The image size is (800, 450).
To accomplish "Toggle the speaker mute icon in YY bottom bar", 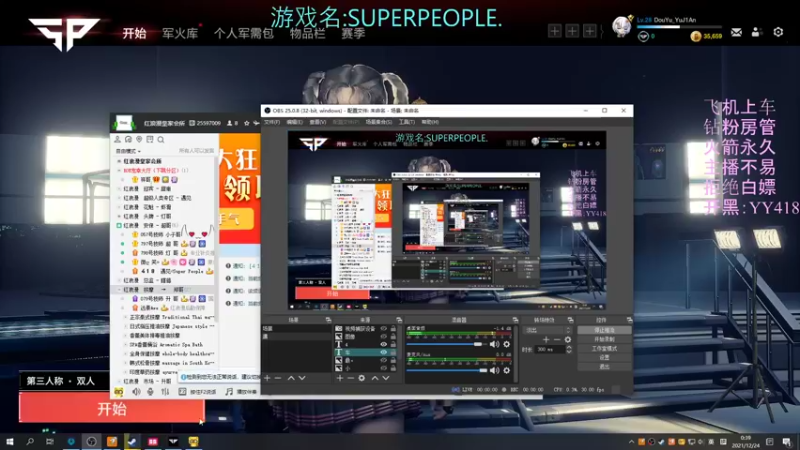I will (x=136, y=392).
